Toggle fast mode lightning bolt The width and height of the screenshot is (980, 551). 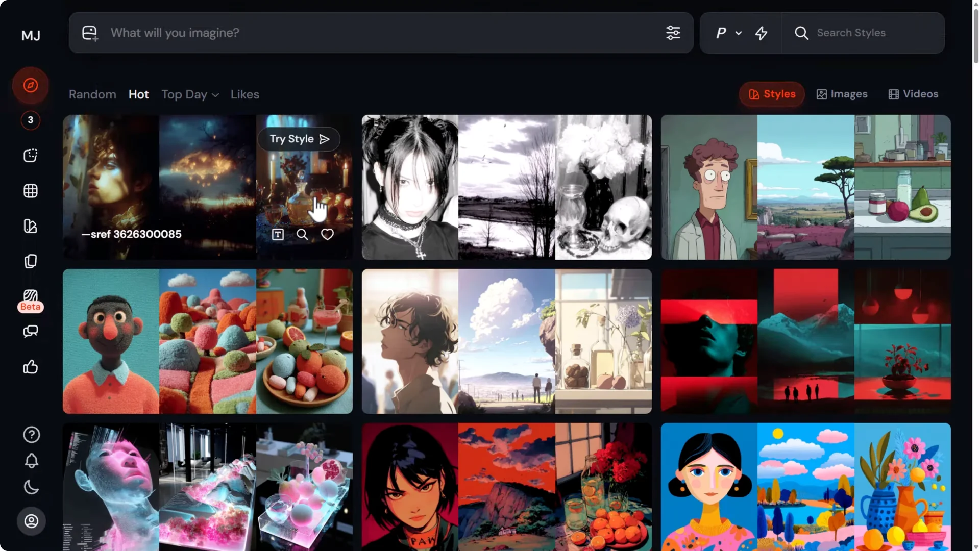(x=761, y=33)
